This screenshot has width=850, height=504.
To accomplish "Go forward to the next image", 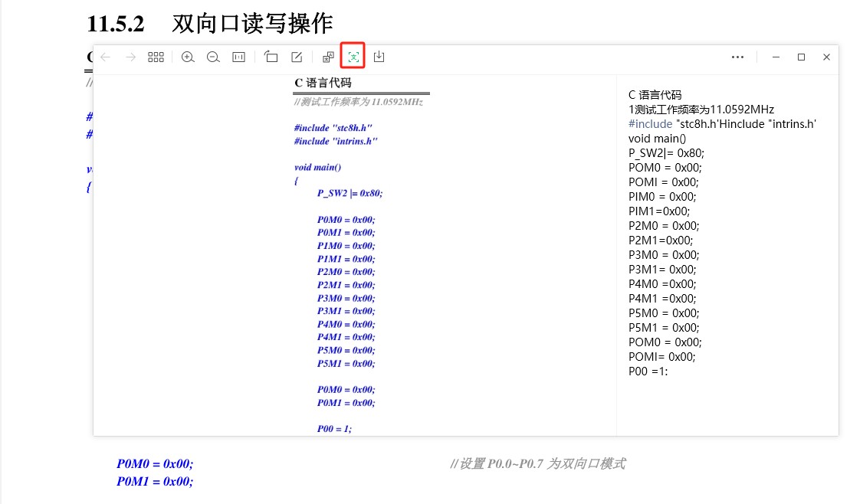I will (130, 57).
